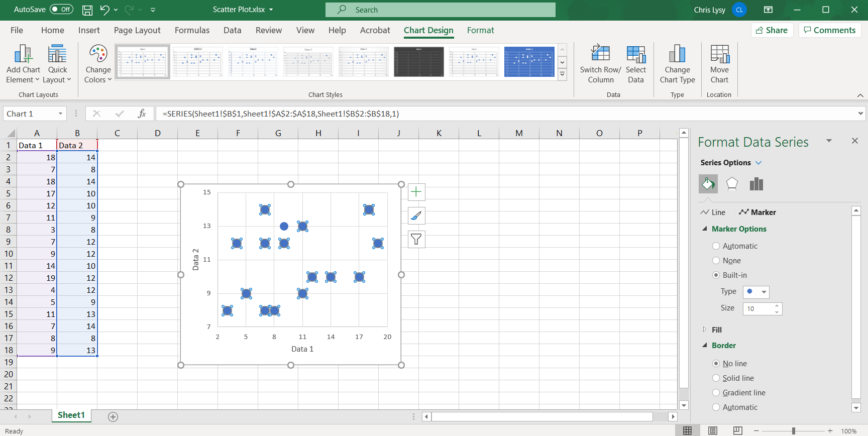Increase marker Size spinner

click(x=777, y=305)
